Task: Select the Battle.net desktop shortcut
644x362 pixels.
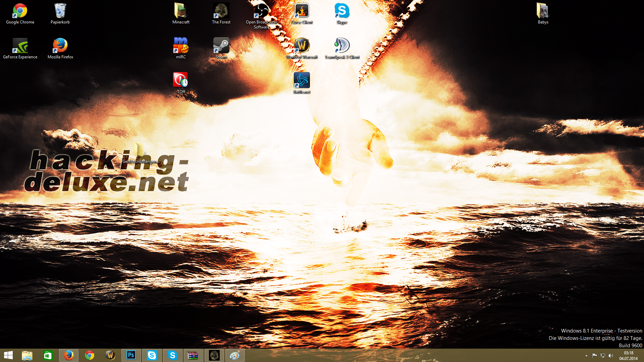Action: [x=302, y=81]
